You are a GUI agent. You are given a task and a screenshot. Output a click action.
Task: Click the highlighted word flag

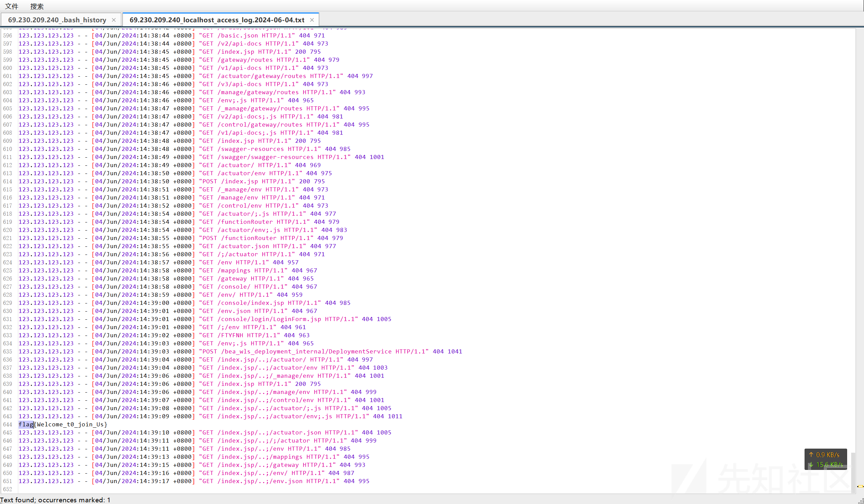point(26,424)
